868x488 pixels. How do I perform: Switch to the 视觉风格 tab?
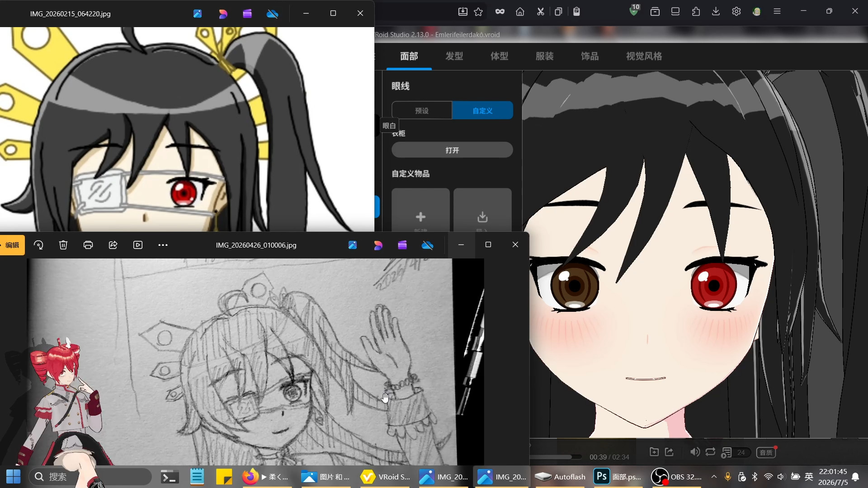tap(644, 56)
